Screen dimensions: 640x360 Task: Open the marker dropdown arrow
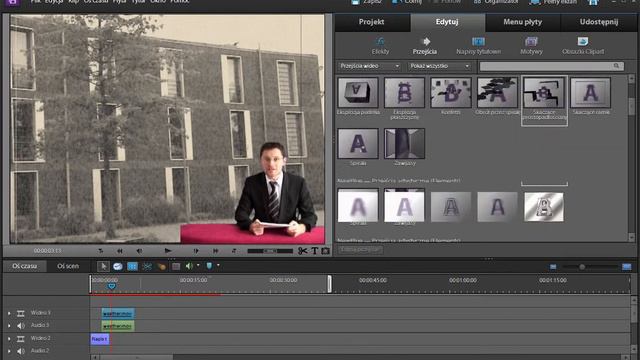(218, 265)
